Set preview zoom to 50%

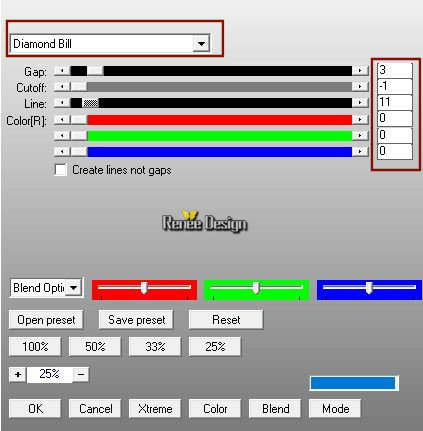coord(95,347)
